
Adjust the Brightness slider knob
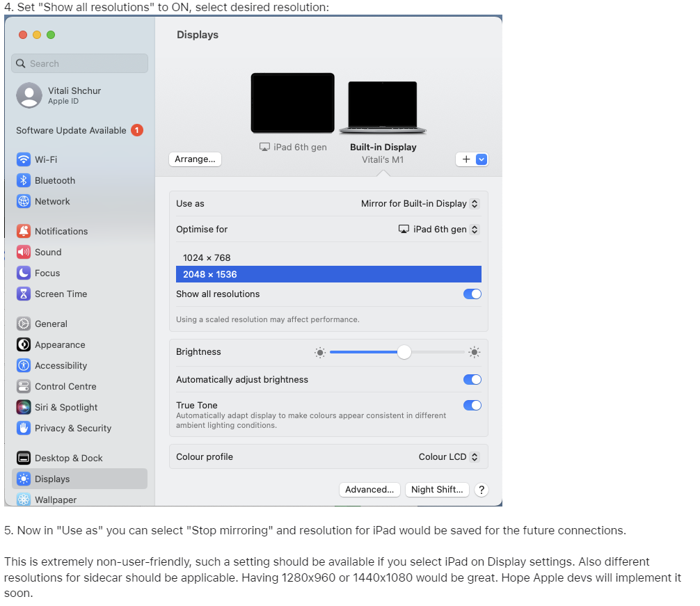(404, 352)
